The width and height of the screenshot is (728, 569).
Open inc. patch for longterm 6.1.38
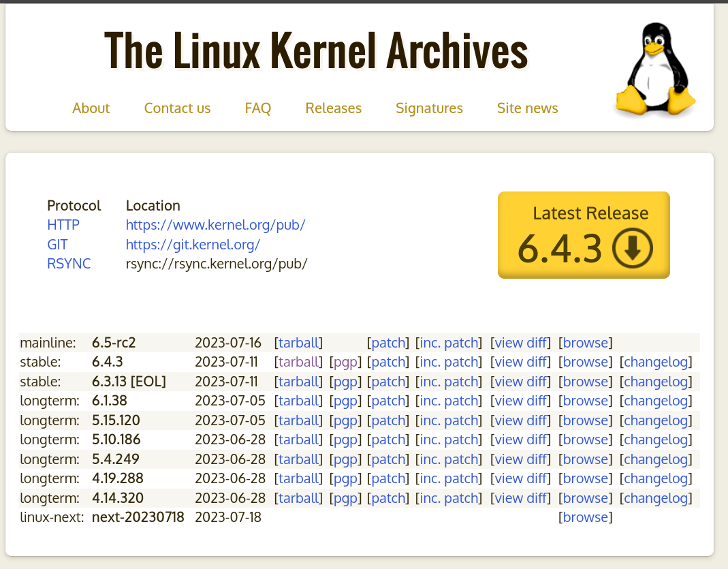tap(449, 401)
